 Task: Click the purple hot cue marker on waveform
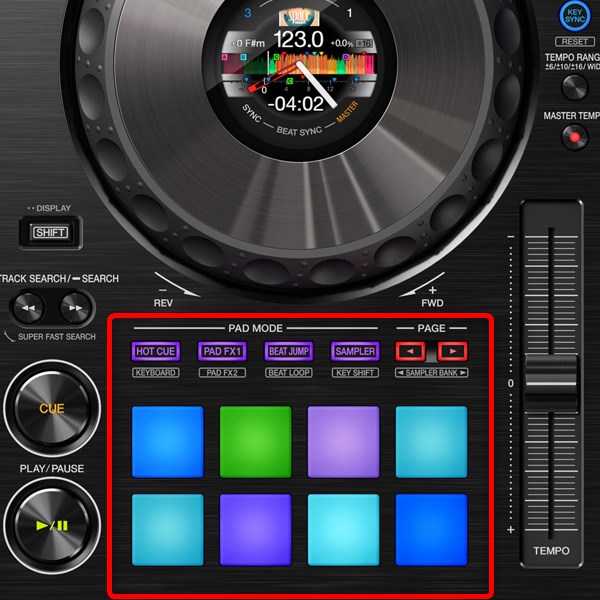pos(346,57)
